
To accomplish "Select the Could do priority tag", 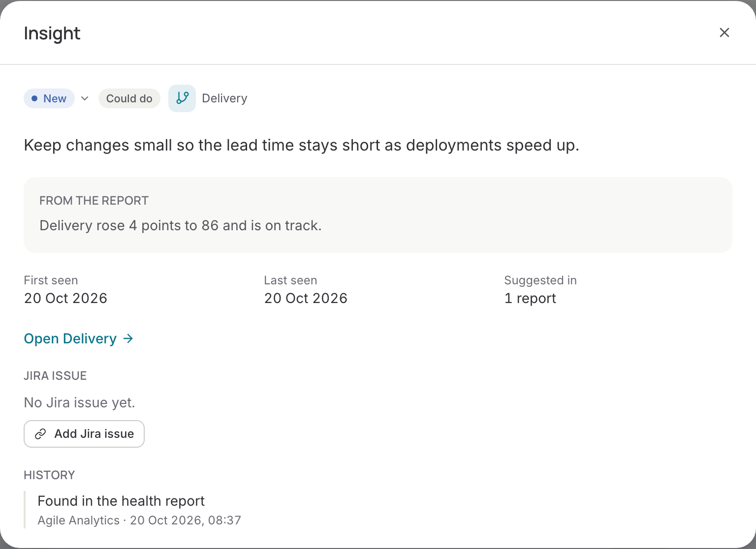I will coord(129,98).
